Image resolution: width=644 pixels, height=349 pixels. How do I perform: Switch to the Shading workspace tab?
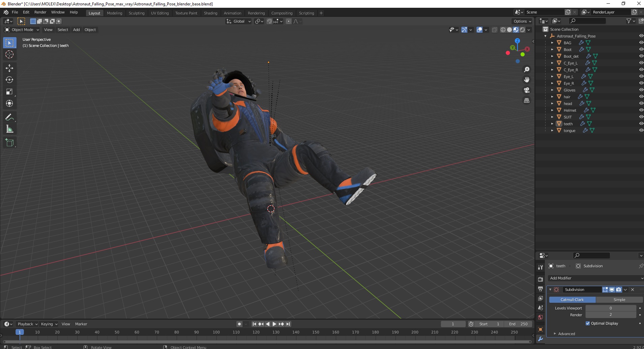point(210,13)
